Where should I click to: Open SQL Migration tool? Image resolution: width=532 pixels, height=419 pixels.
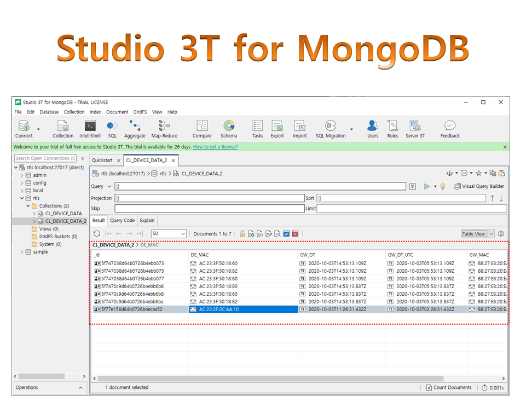point(331,125)
